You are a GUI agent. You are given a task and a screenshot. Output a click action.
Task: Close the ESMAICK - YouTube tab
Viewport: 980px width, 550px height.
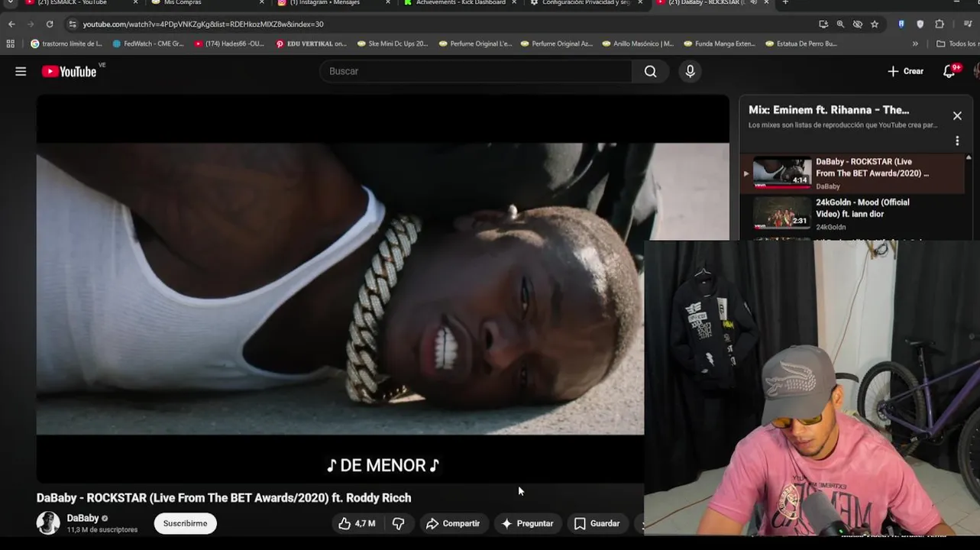click(135, 3)
